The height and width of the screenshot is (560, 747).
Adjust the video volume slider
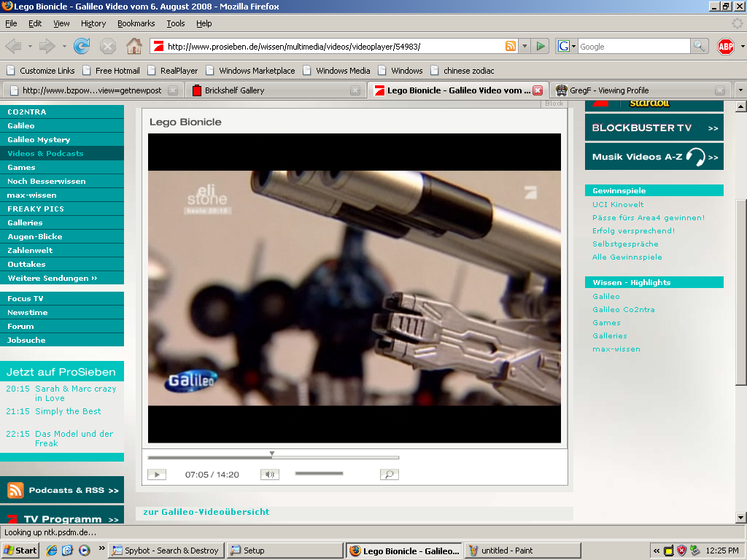[319, 473]
